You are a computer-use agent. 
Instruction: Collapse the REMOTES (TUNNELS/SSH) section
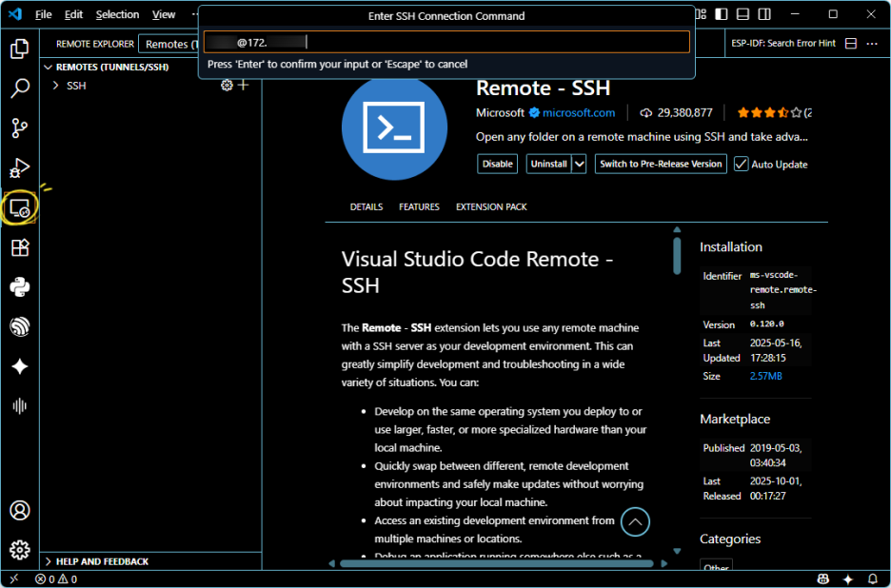pyautogui.click(x=108, y=67)
